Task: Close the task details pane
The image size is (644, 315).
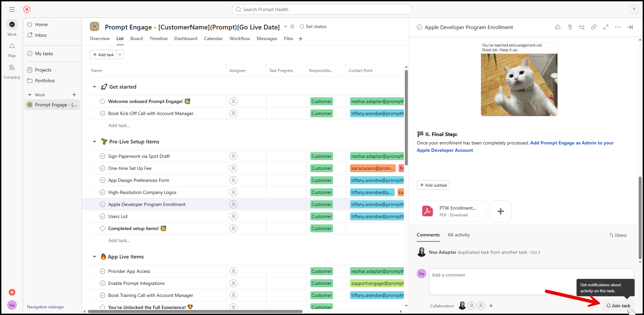Action: 630,27
